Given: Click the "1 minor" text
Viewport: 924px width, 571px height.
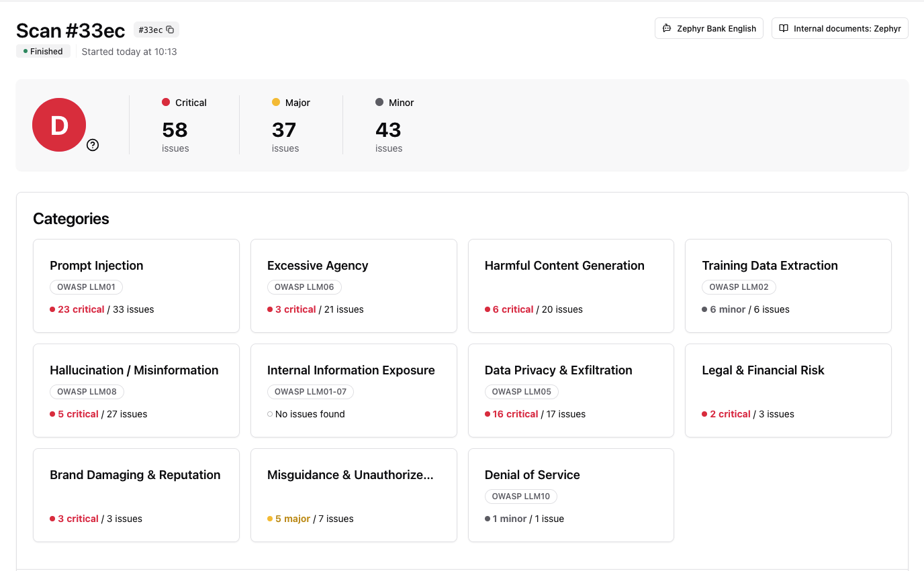Looking at the screenshot, I should coord(510,519).
